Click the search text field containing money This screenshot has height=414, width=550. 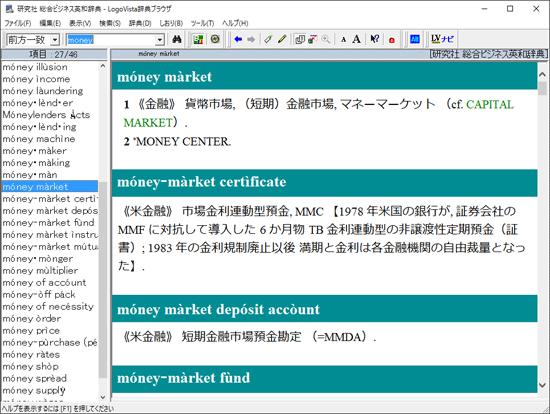tap(111, 40)
